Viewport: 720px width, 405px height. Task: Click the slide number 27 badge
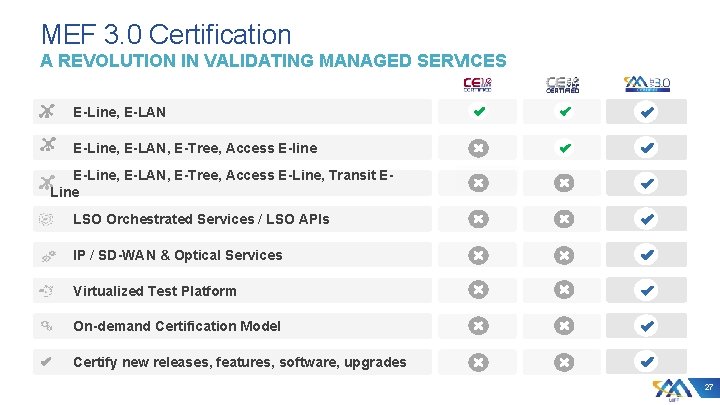pyautogui.click(x=708, y=387)
